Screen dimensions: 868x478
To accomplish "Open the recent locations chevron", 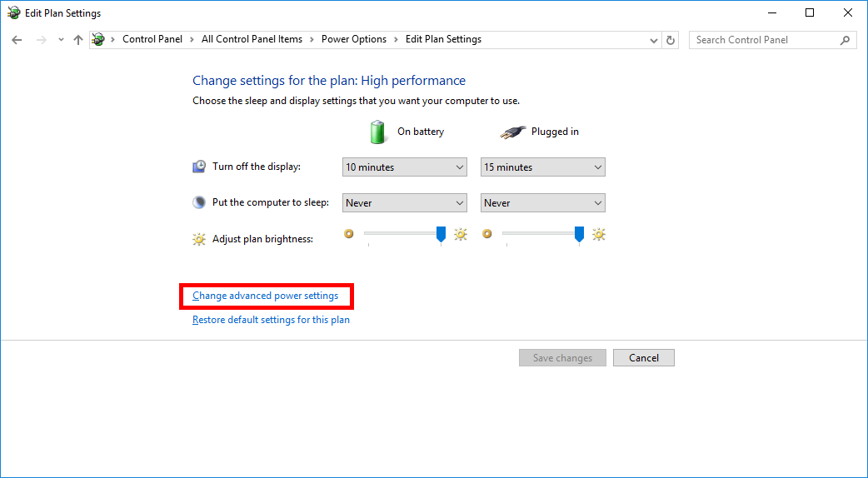I will tap(61, 40).
